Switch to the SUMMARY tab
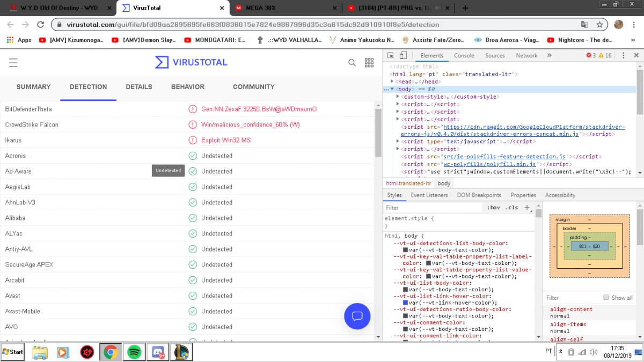Screen dimensions: 644x362 tap(33, 87)
